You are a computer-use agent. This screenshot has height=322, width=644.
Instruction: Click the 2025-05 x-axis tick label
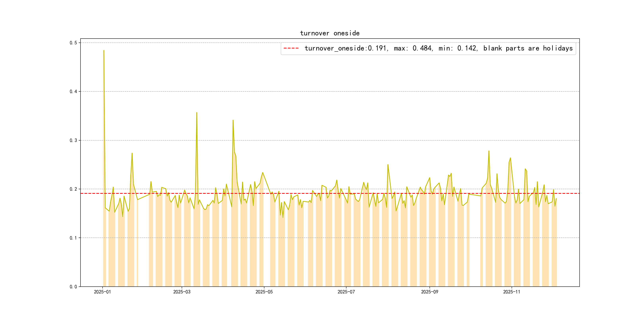(x=264, y=292)
